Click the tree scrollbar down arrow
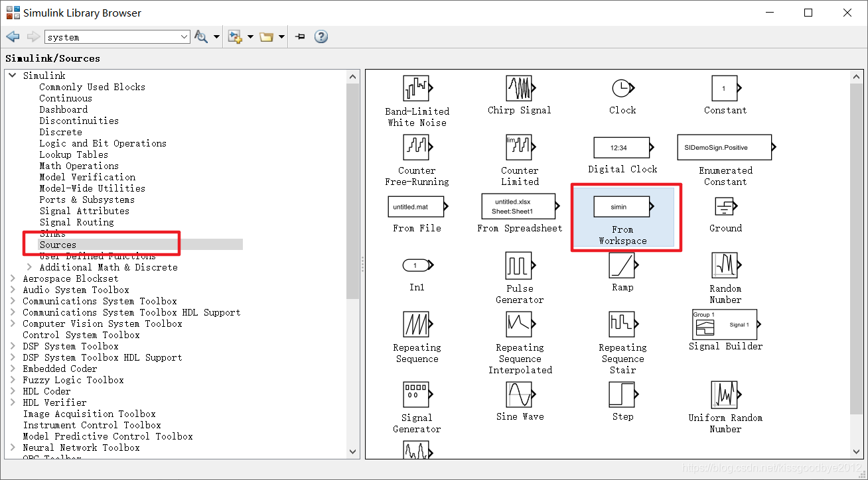 tap(352, 451)
